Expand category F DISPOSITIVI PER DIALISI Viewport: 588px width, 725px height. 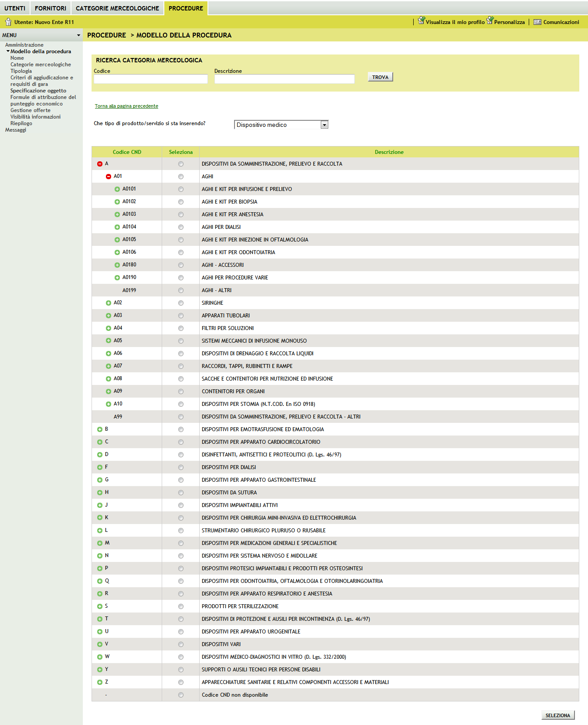(x=100, y=467)
